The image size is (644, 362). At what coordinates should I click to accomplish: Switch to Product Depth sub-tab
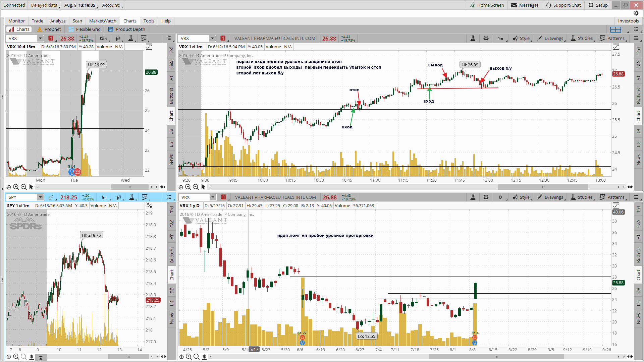(127, 29)
